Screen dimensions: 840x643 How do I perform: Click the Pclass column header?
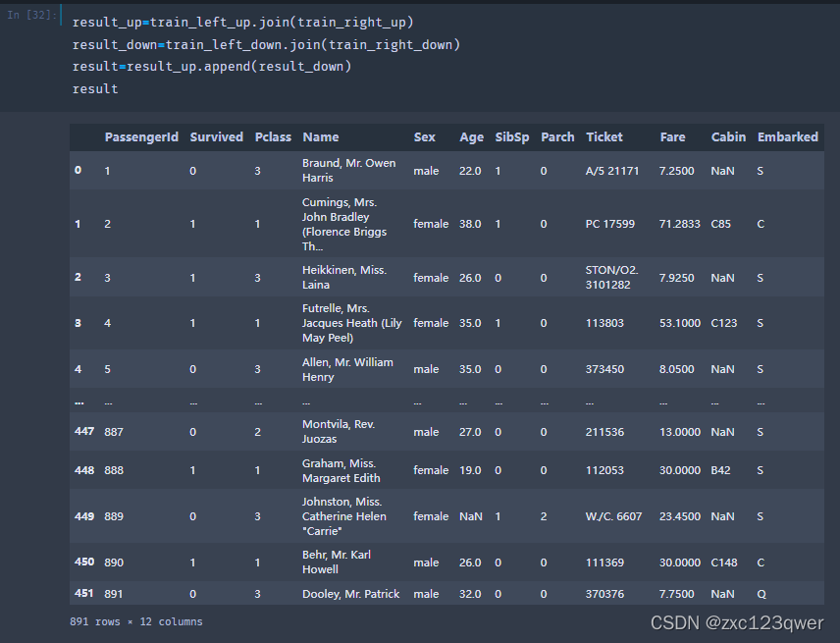273,137
